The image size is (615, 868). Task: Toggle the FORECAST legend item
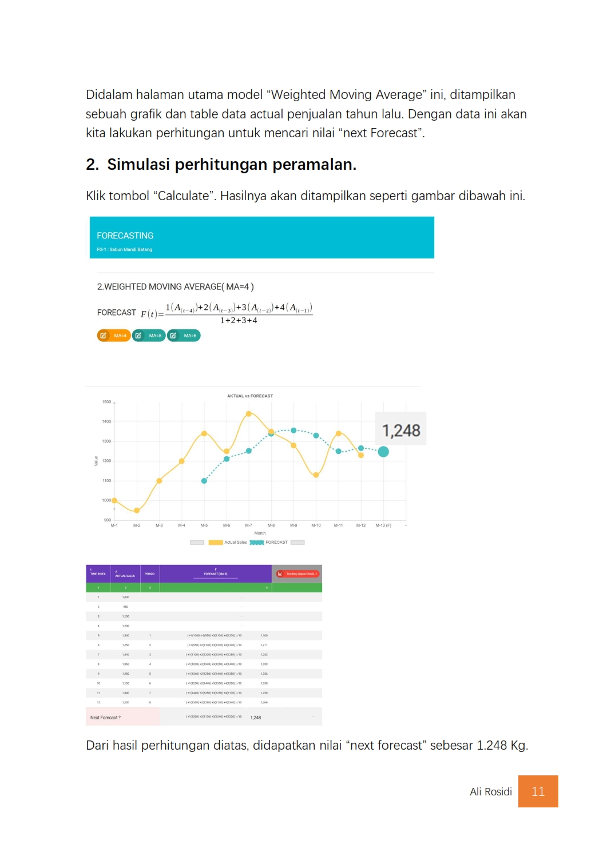pyautogui.click(x=276, y=542)
